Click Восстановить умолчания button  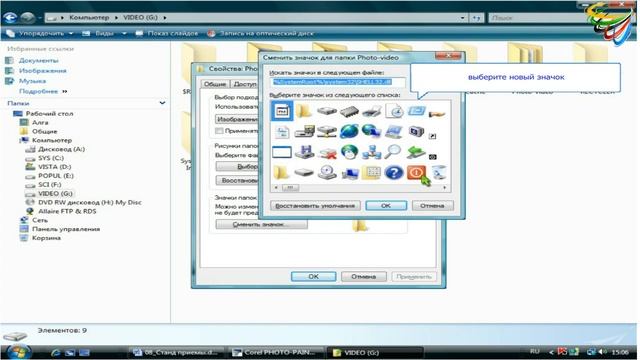315,206
